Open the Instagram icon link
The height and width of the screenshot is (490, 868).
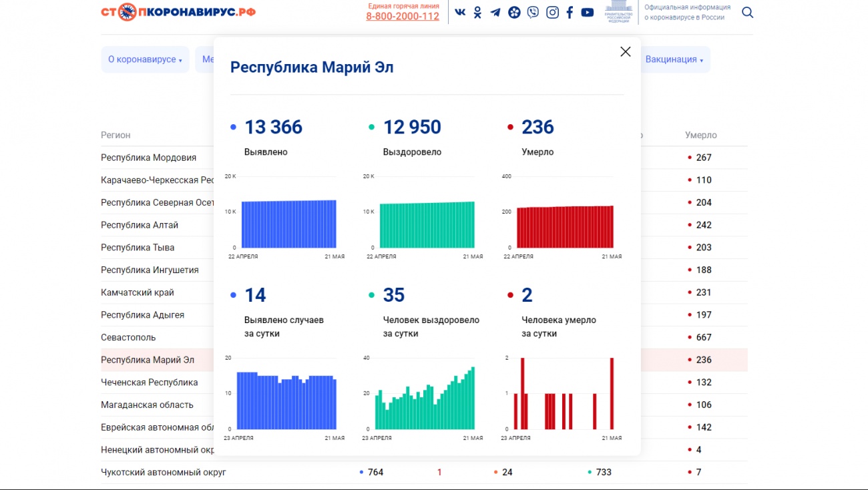552,12
